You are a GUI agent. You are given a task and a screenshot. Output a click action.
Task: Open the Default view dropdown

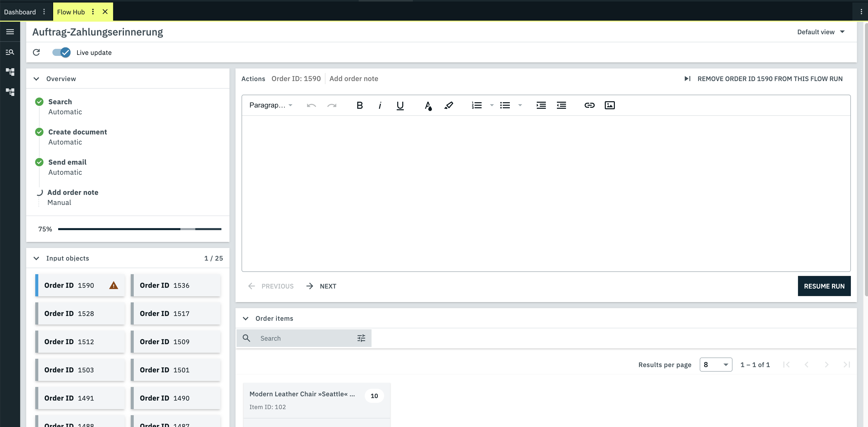820,32
